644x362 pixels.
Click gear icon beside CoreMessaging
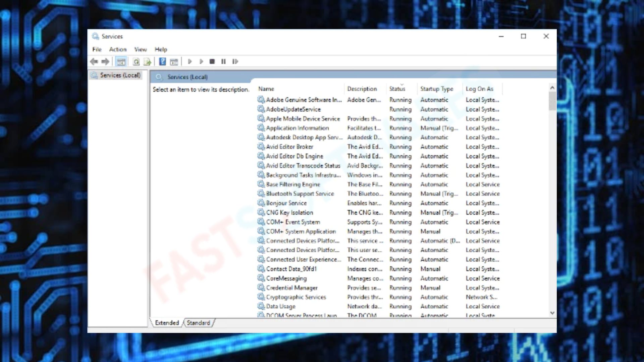261,278
